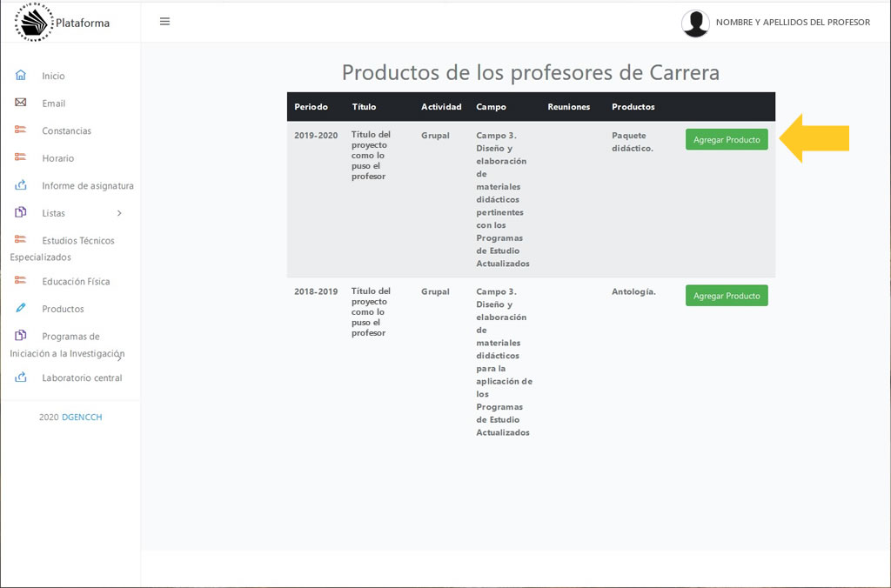Click NOMBRE Y APELLIDOS DEL PROFESOR
Image resolution: width=891 pixels, height=588 pixels.
793,22
